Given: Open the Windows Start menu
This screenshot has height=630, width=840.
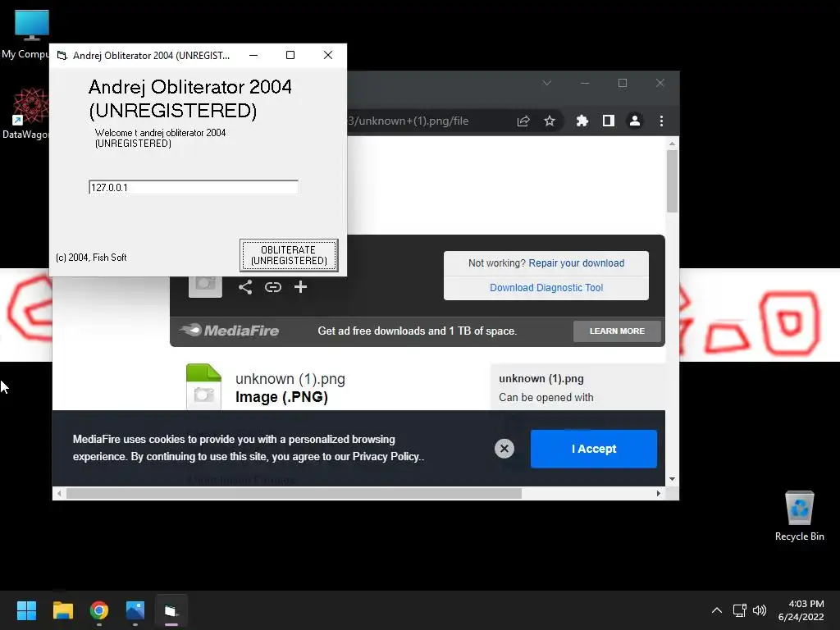Looking at the screenshot, I should tap(26, 610).
